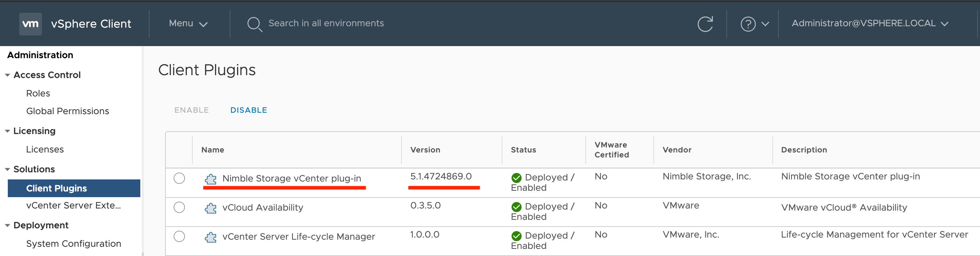The width and height of the screenshot is (980, 256).
Task: Select Client Plugins in the sidebar
Action: pyautogui.click(x=74, y=188)
